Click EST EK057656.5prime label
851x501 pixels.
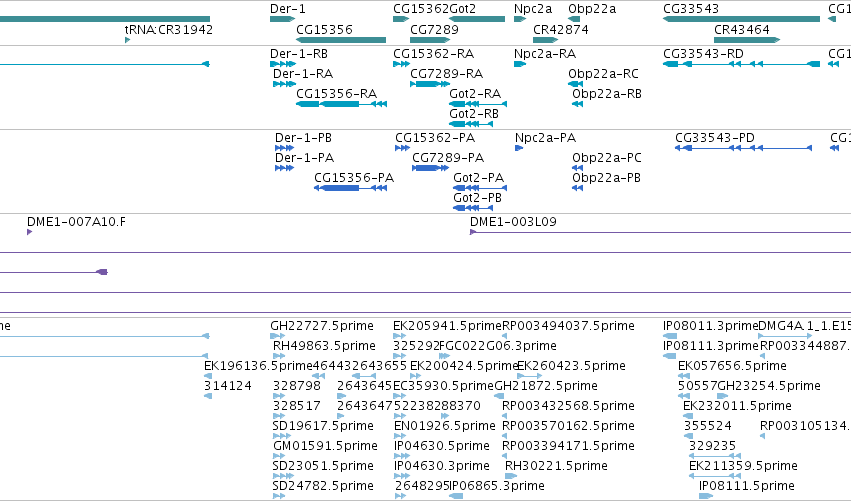[x=732, y=366]
